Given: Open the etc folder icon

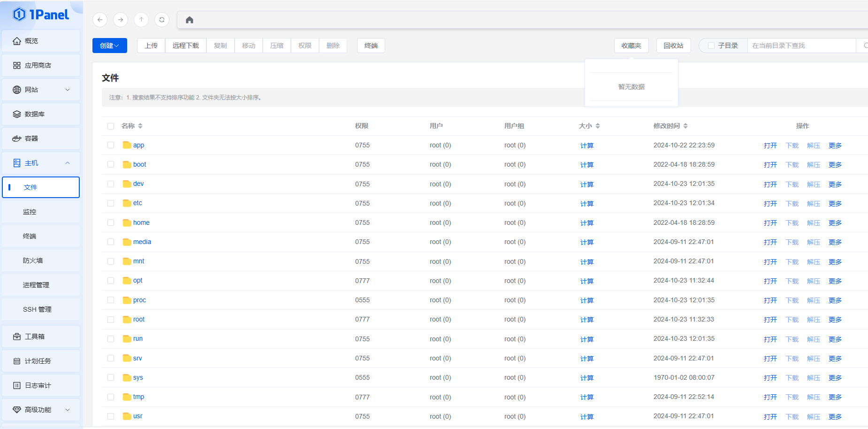Looking at the screenshot, I should (x=127, y=203).
